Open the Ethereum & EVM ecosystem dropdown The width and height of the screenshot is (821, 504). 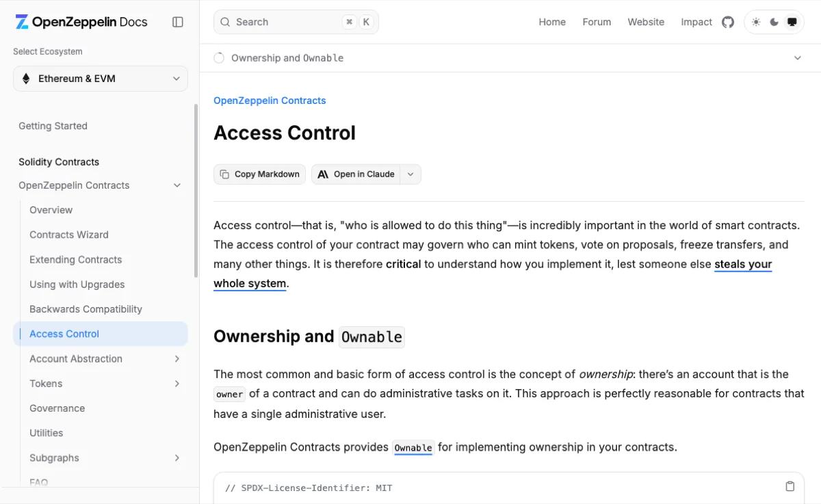coord(101,79)
